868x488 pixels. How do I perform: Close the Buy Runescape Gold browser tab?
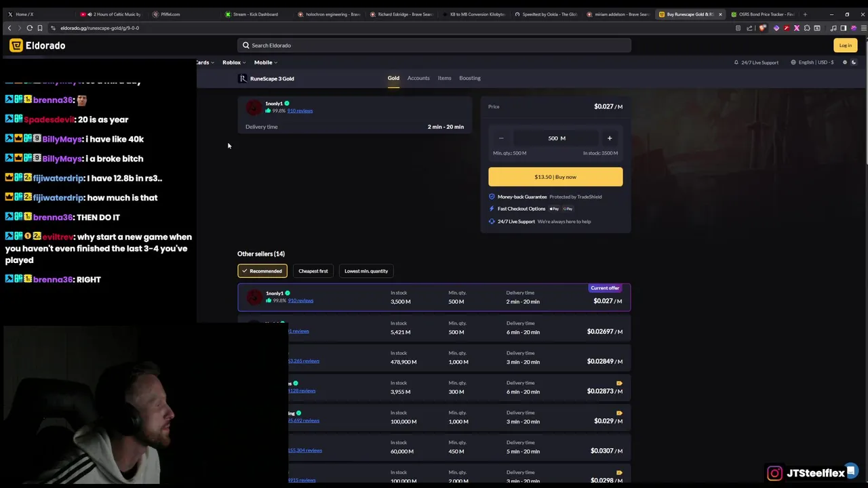coord(720,14)
